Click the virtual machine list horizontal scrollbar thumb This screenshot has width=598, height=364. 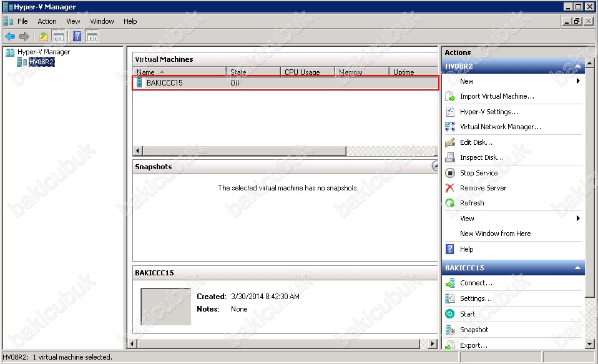tap(245, 151)
